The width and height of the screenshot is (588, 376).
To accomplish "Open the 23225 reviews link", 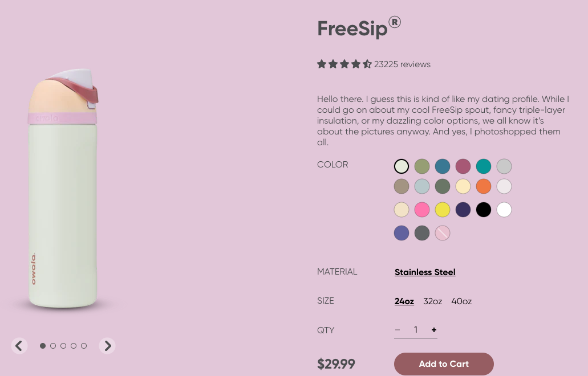I will 402,64.
